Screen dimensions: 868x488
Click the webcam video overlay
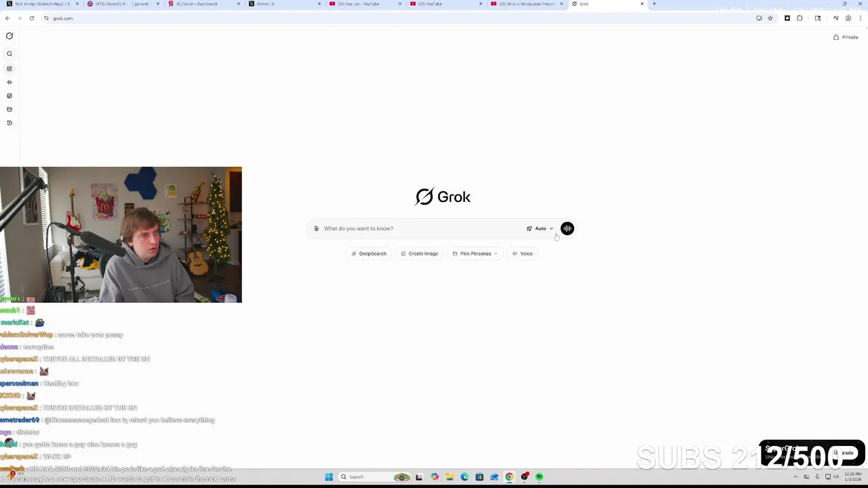tap(121, 235)
